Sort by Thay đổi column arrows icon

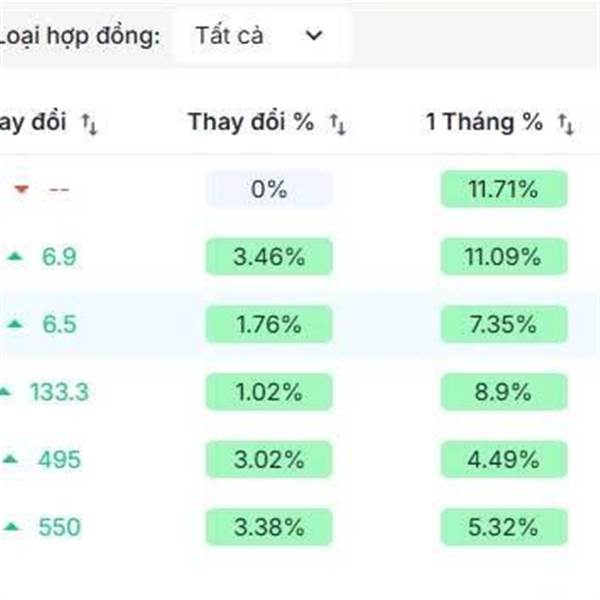point(90,124)
